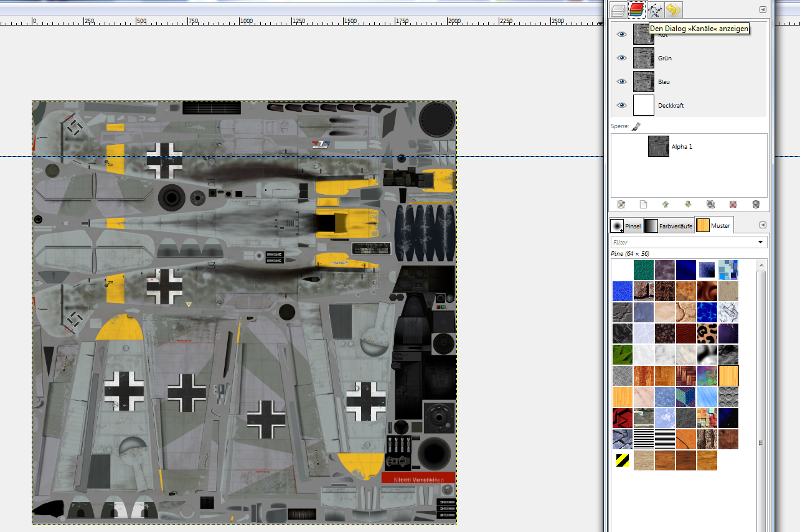
Task: Create a new channel with the page icon
Action: (643, 204)
